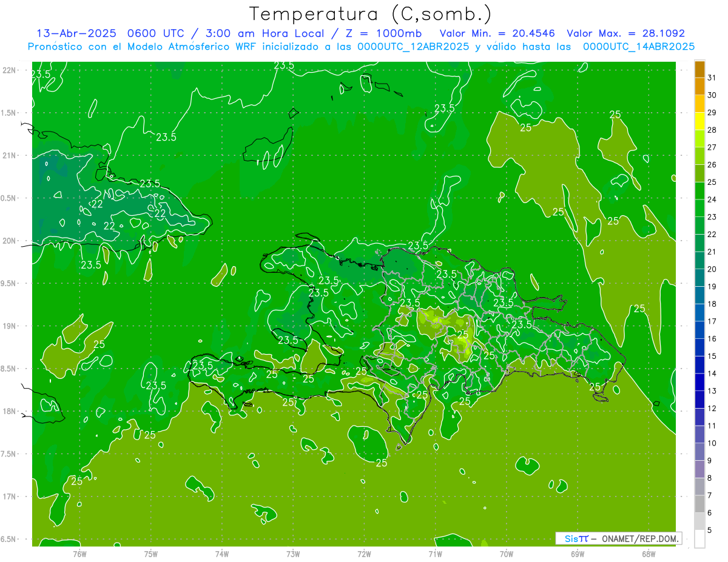Click the '71W' longitude axis label
The height and width of the screenshot is (562, 728).
pyautogui.click(x=435, y=554)
